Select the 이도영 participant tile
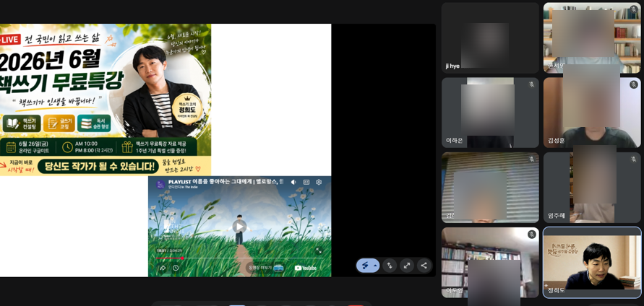Image resolution: width=644 pixels, height=306 pixels. coord(490,263)
